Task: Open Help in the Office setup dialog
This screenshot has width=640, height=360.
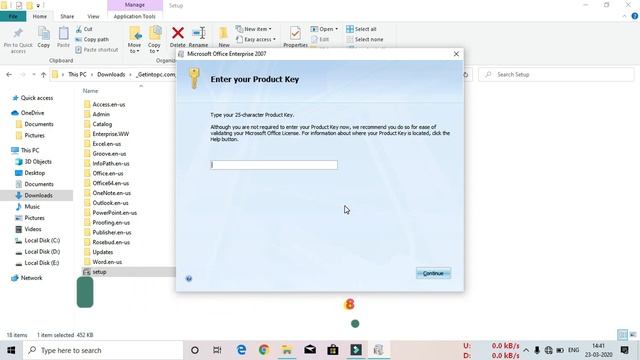Action: pos(189,278)
